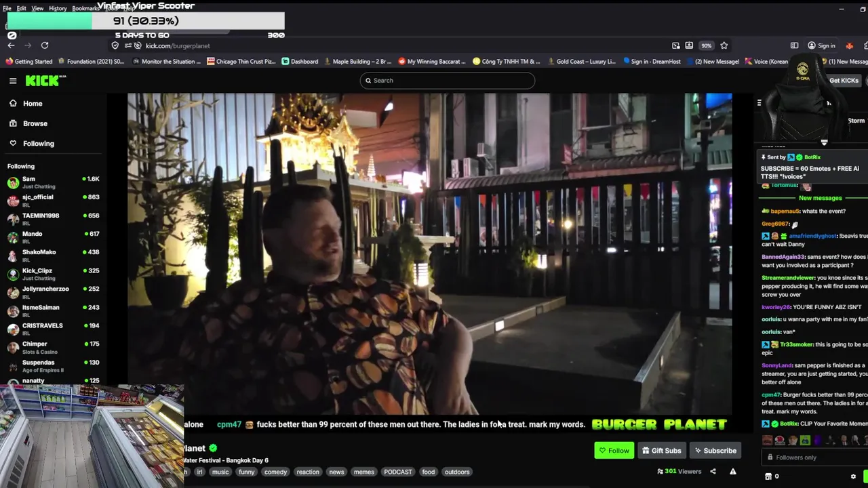The width and height of the screenshot is (868, 488).
Task: Click browser back arrow
Action: [11, 45]
